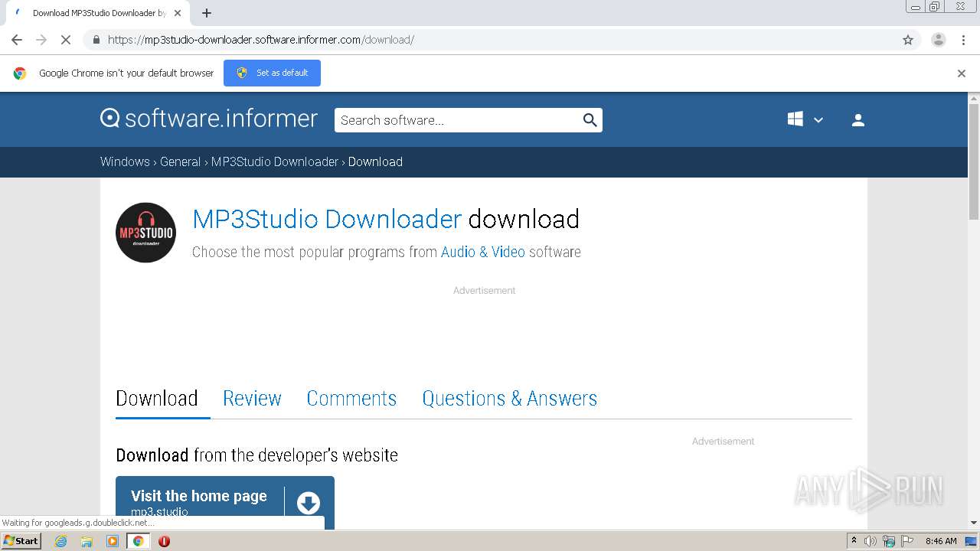Click the page vertical scrollbar thumb

pos(974,161)
